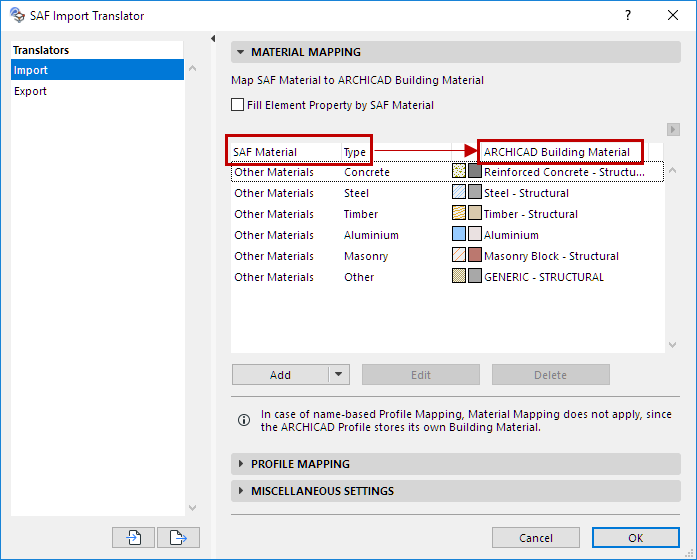Click the tan surface swatch of Timber - Structural
The image size is (697, 560).
475,212
